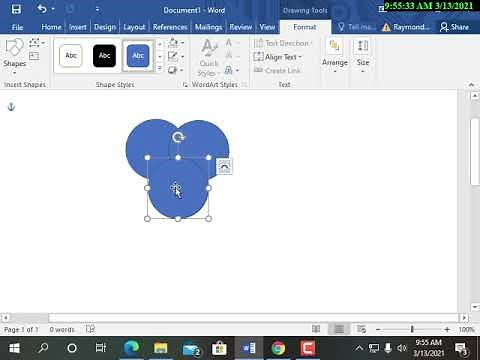The height and width of the screenshot is (360, 480).
Task: Open the Design tab
Action: [105, 27]
